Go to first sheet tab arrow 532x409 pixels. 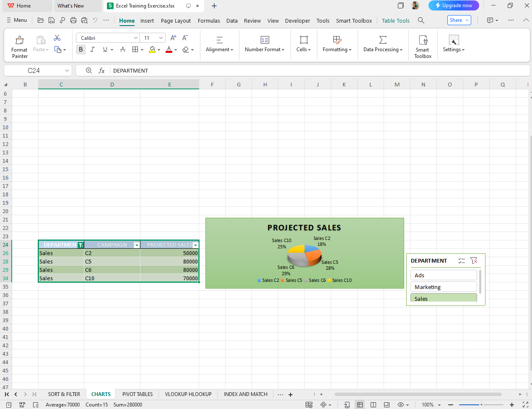[7, 394]
